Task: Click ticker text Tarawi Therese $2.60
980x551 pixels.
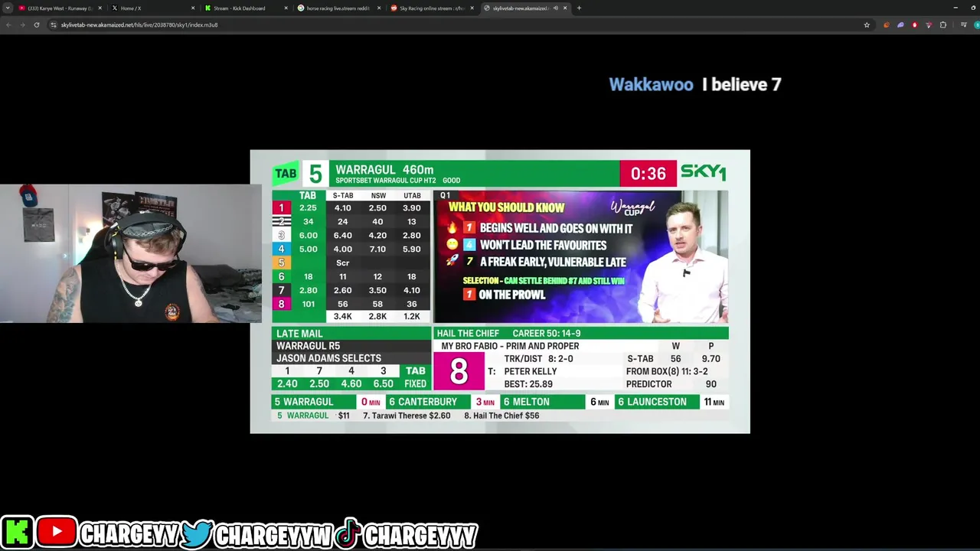Action: (407, 416)
